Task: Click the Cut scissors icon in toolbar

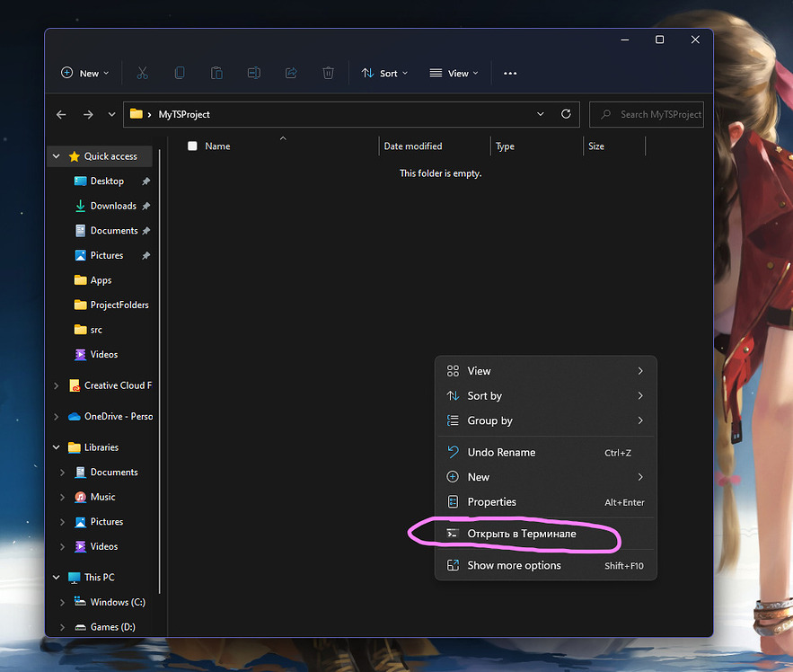Action: pyautogui.click(x=143, y=73)
